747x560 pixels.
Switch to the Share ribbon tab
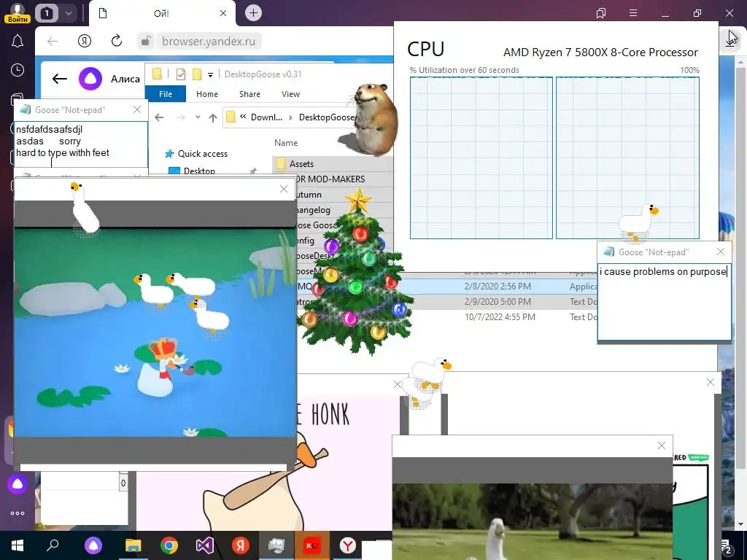point(249,94)
